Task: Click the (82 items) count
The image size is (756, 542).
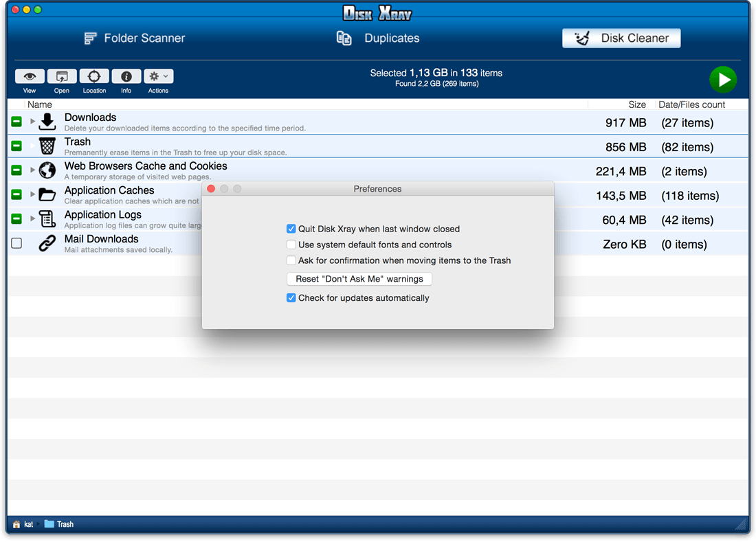Action: [x=687, y=147]
